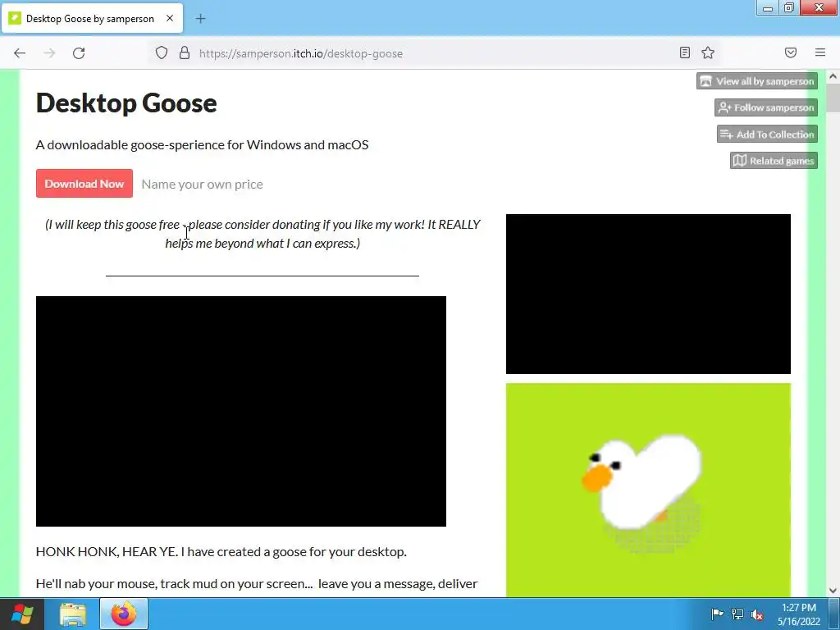Click the network tray icon

737,614
